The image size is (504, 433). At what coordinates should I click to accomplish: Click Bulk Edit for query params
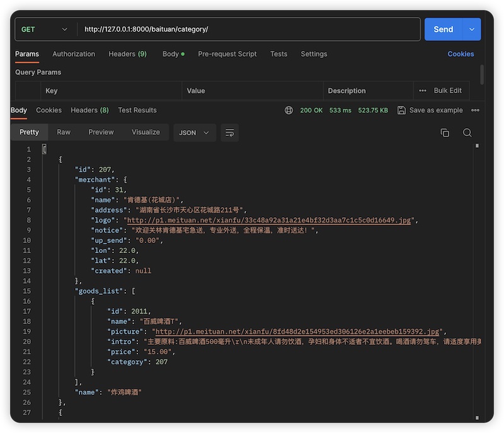click(447, 91)
